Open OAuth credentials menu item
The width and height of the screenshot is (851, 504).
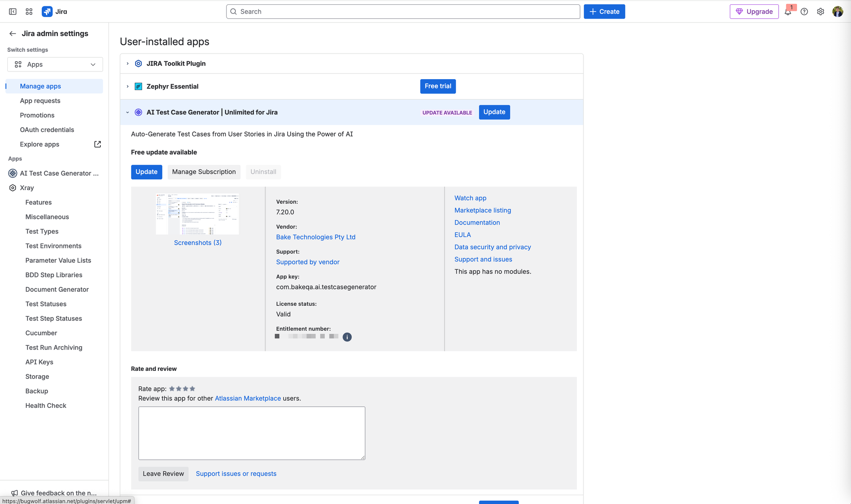(x=47, y=130)
